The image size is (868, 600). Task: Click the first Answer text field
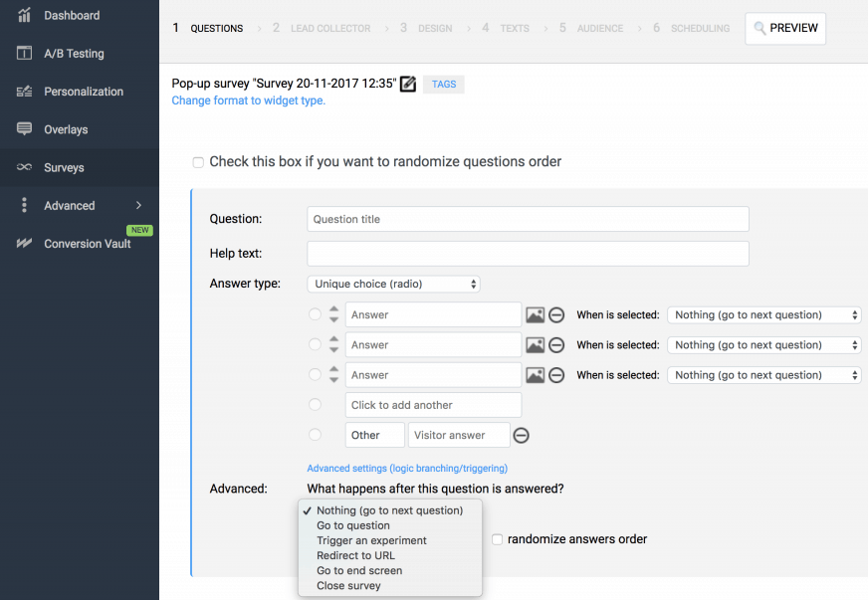pos(433,315)
